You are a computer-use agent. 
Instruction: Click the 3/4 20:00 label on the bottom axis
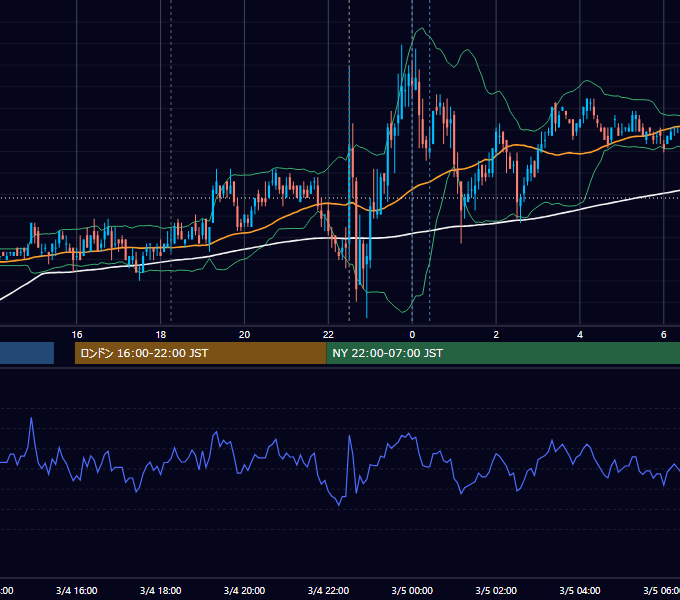245,590
